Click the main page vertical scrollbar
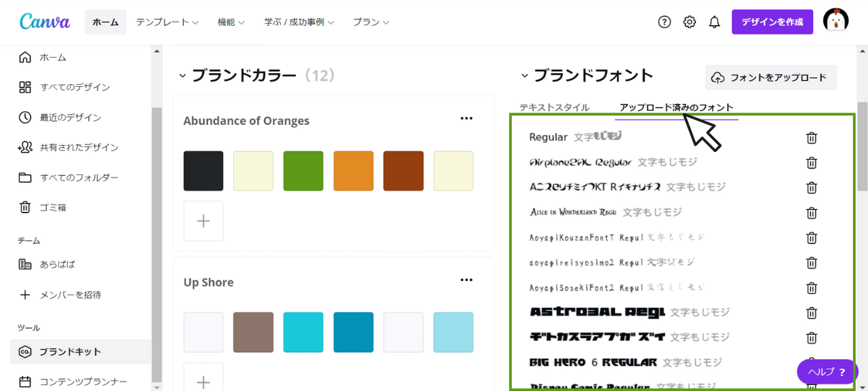The image size is (868, 391). (862, 146)
